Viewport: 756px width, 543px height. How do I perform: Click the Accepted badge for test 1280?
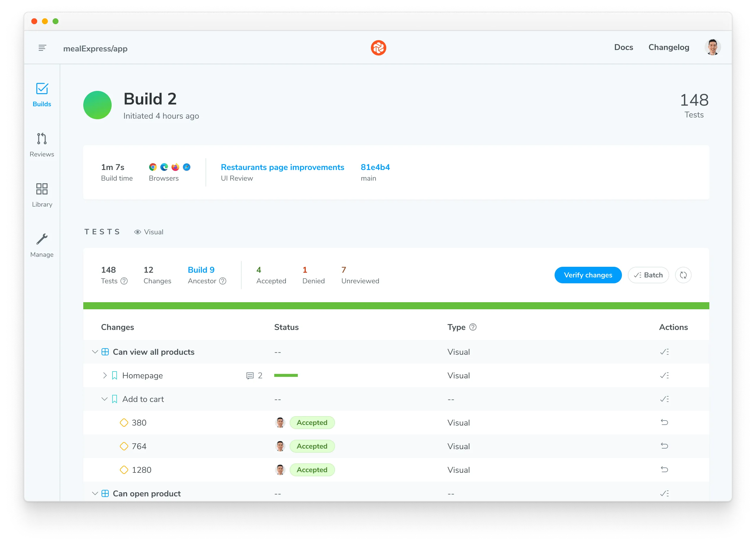pos(312,470)
